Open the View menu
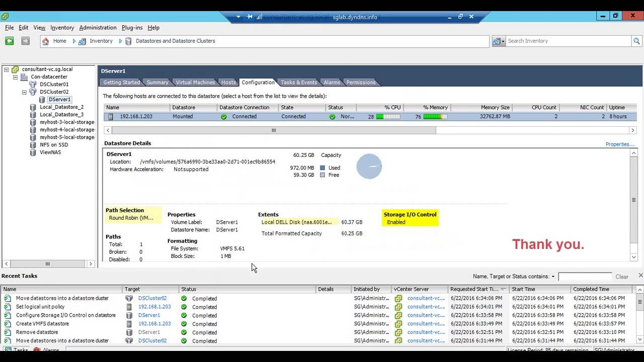Image resolution: width=644 pixels, height=362 pixels. 39,28
